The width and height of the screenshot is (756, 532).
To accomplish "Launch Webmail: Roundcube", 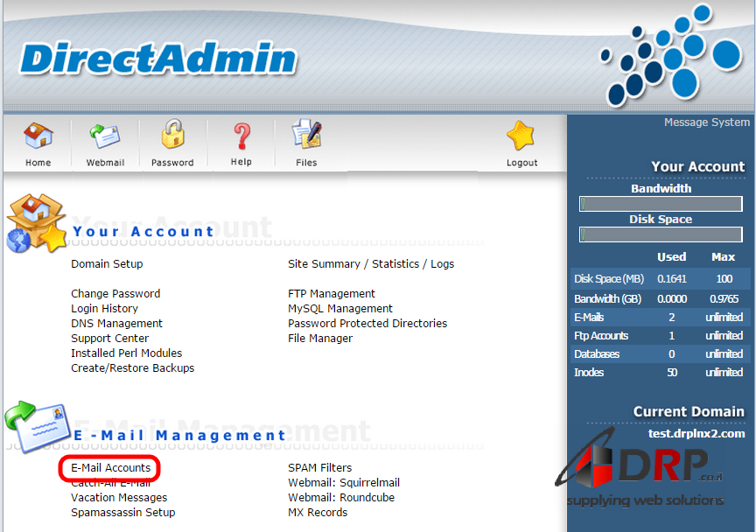I will [x=341, y=498].
